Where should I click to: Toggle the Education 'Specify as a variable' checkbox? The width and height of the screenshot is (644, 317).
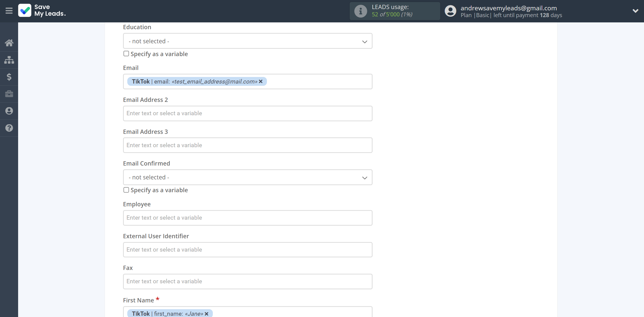tap(126, 54)
